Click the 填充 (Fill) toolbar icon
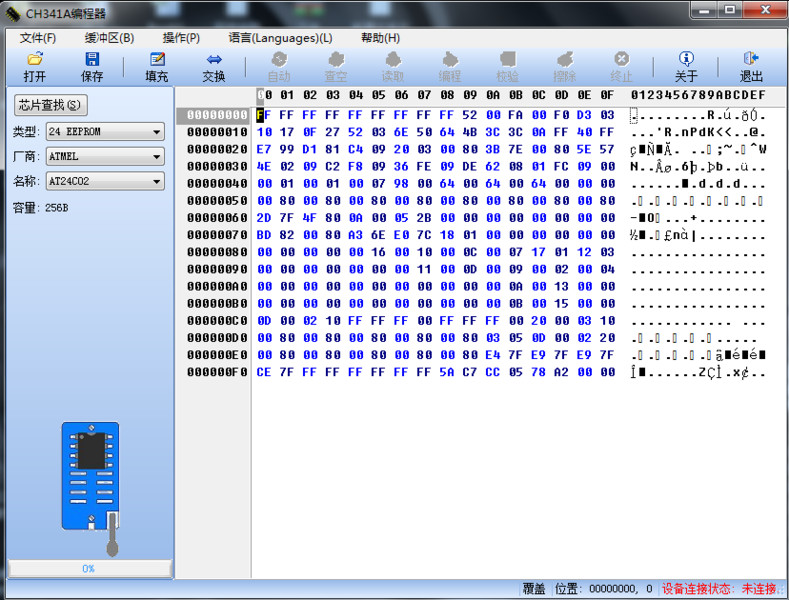The image size is (789, 600). coord(157,60)
